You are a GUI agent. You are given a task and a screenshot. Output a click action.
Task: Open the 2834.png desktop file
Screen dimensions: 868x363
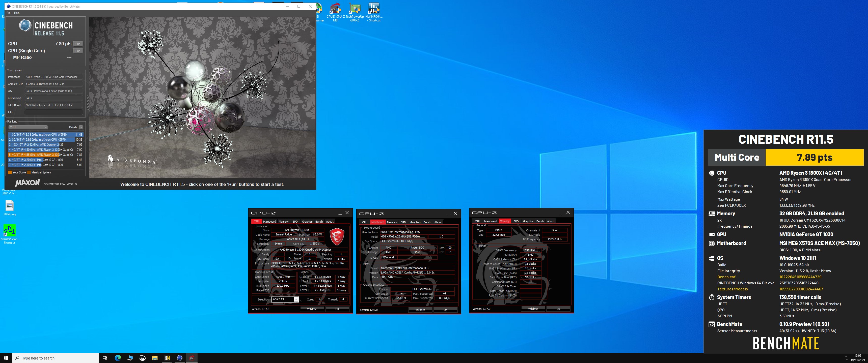pos(9,208)
